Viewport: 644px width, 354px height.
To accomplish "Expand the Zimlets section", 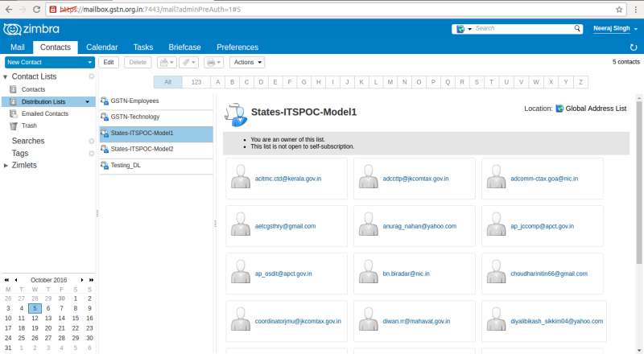I will (x=6, y=165).
